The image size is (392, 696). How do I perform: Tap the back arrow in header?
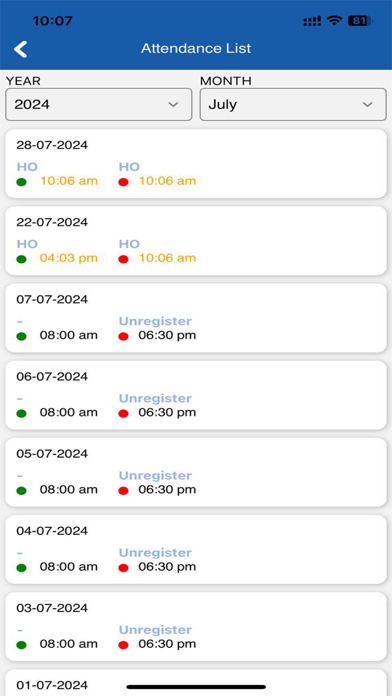pos(20,49)
